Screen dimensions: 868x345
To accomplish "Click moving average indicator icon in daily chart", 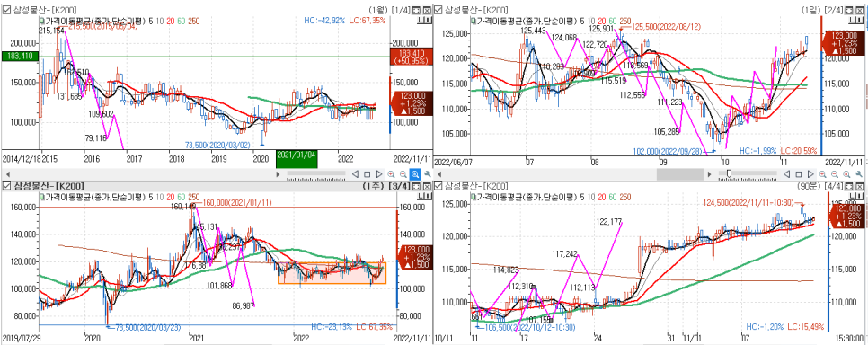I will (473, 21).
